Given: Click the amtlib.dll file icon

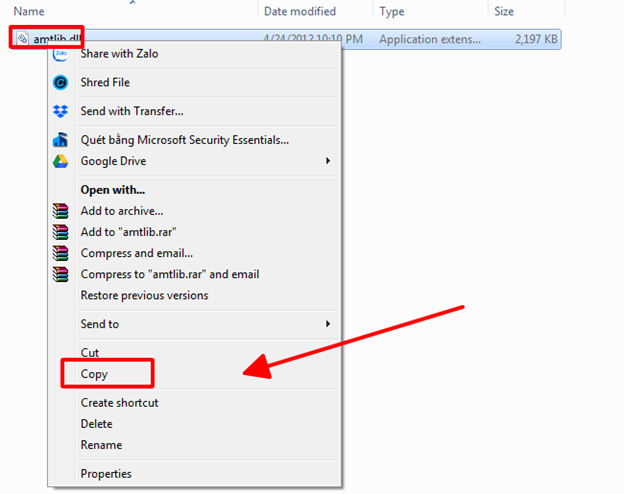Looking at the screenshot, I should [x=22, y=39].
